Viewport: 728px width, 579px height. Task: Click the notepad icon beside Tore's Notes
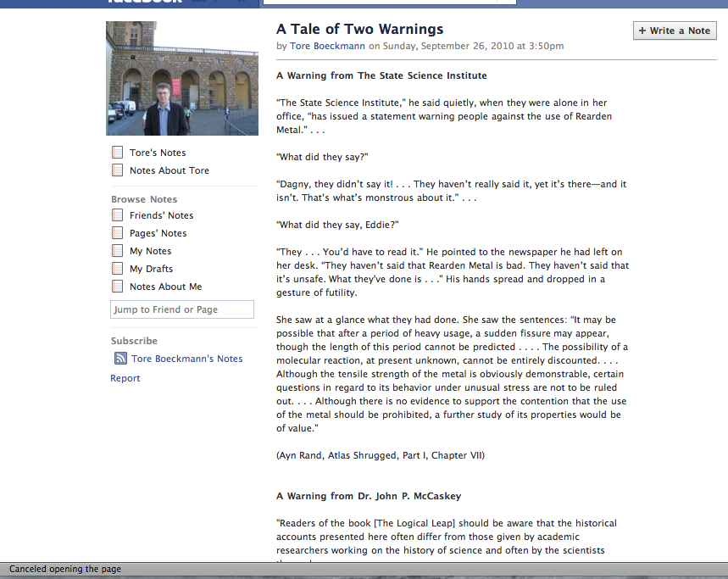(x=118, y=153)
